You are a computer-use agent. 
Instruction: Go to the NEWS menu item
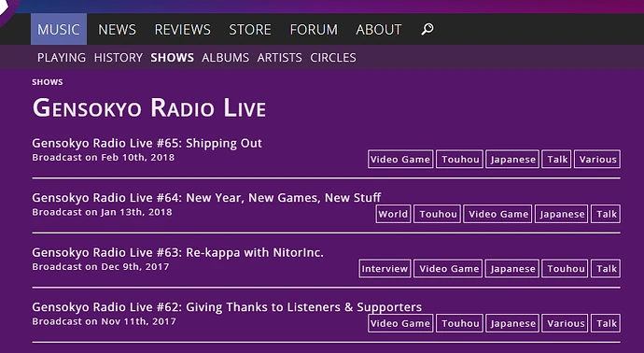117,29
